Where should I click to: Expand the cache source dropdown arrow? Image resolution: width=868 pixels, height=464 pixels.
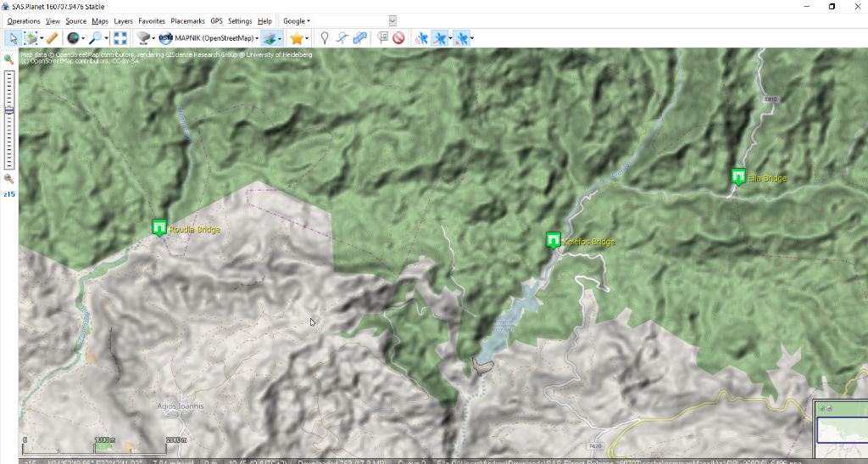[153, 39]
